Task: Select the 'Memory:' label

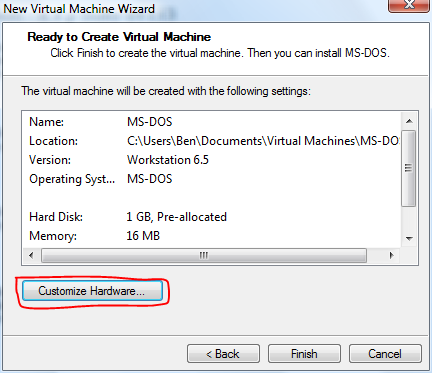Action: [53, 236]
